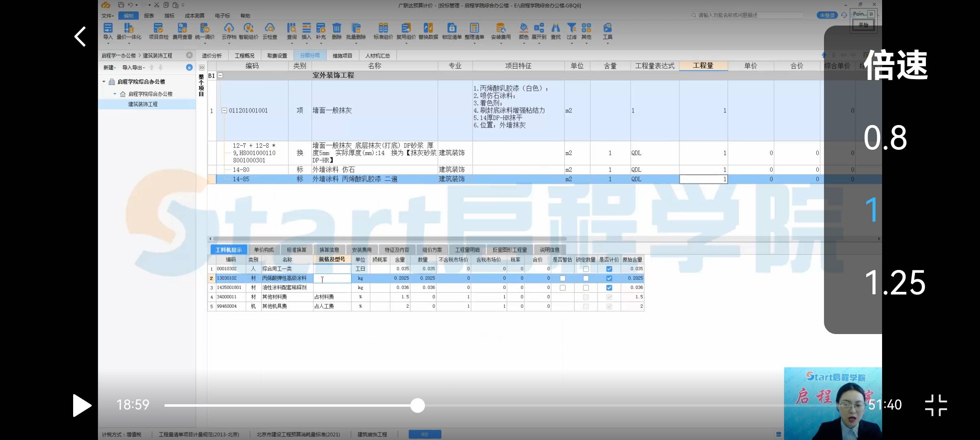Toggle 锁定数量 checkbox for 油性涂料配套稀释剂
The image size is (980, 440).
pos(586,287)
